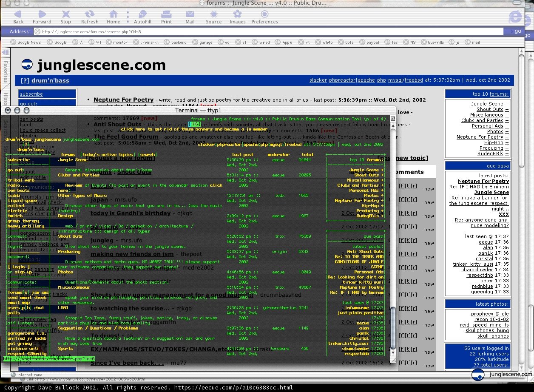Click 'Clubs and Parties' forum in Terminal list

[x=79, y=175]
